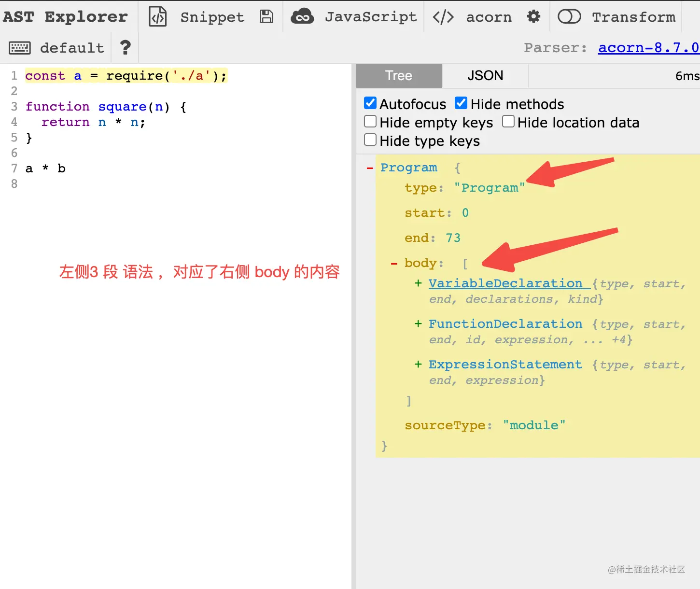Switch to the JSON tab
This screenshot has height=589, width=700.
pos(485,76)
